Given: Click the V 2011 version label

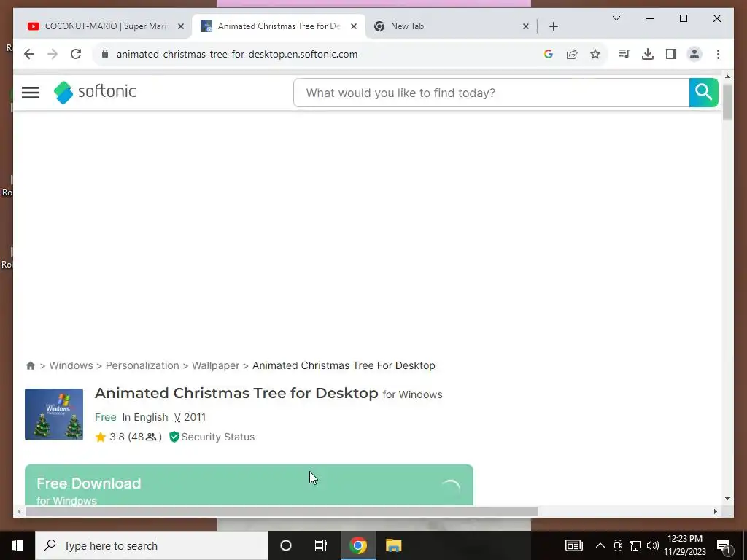Looking at the screenshot, I should 190,417.
